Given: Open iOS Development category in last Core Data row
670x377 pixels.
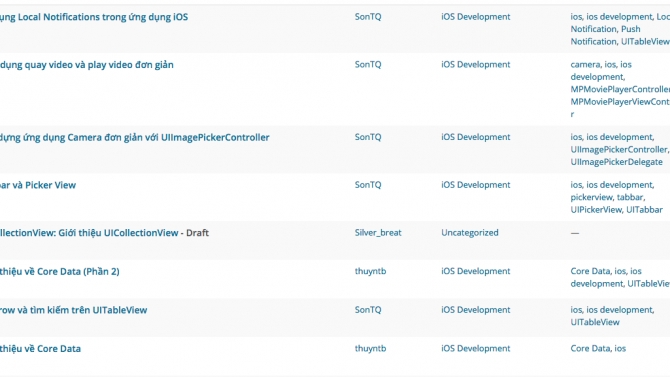Looking at the screenshot, I should point(476,349).
